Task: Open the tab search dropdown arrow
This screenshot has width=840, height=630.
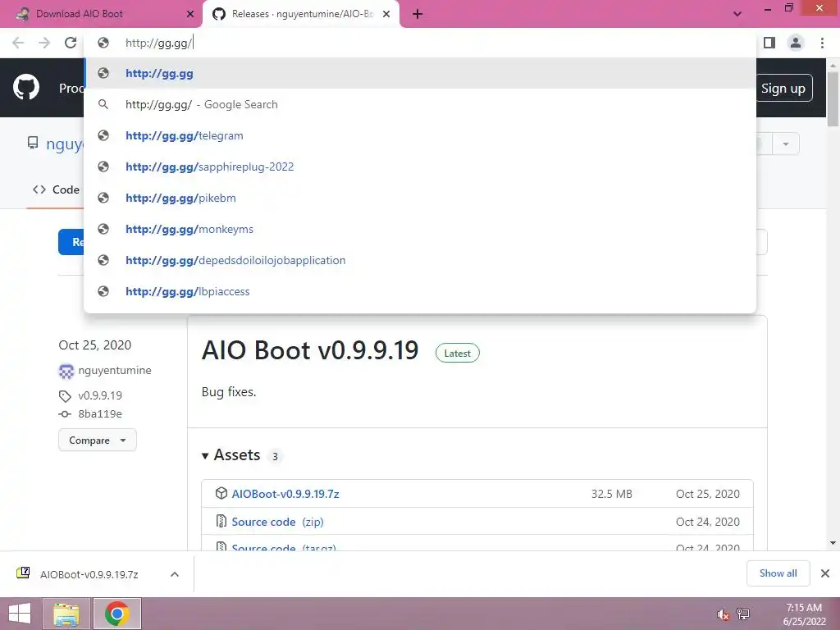Action: pyautogui.click(x=737, y=14)
